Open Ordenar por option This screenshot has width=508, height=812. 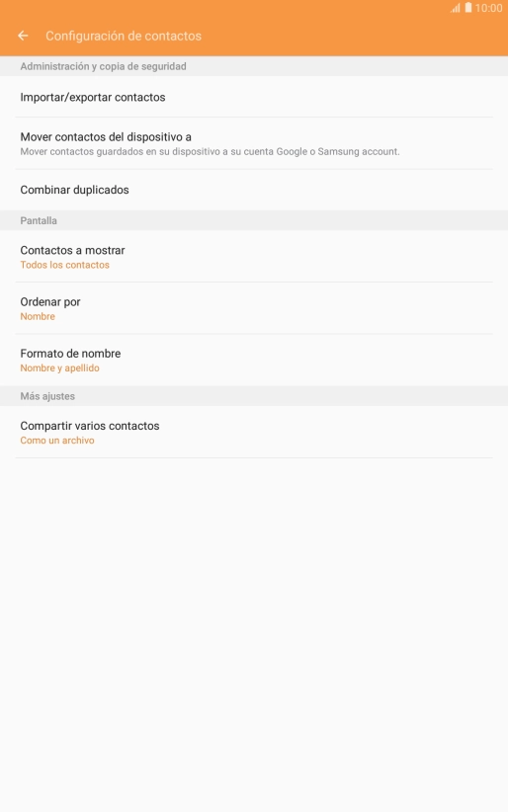254,308
